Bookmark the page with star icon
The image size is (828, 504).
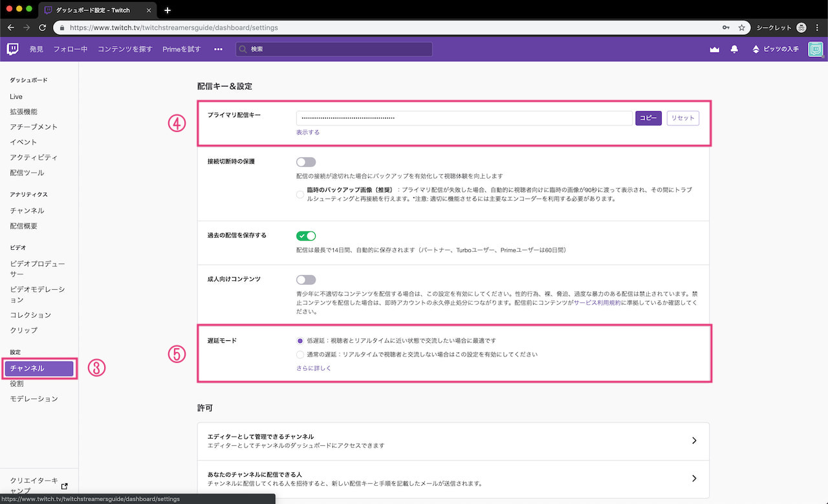click(741, 28)
